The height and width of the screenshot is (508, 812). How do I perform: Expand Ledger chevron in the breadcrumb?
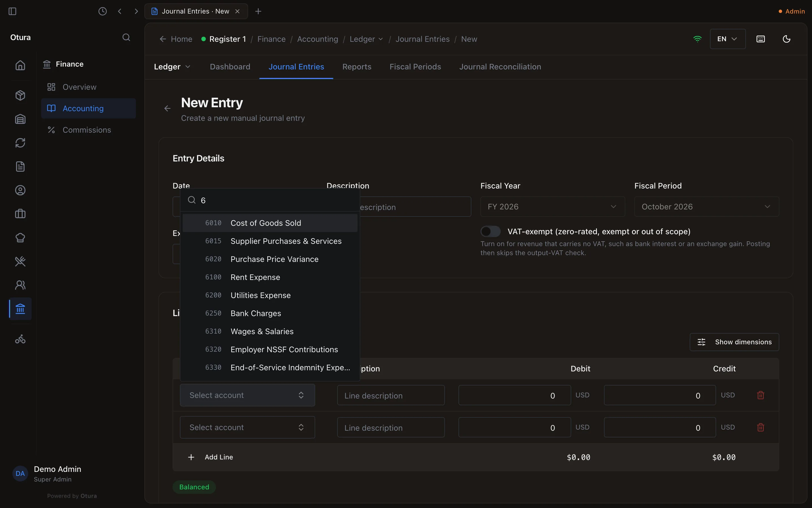[x=381, y=39]
